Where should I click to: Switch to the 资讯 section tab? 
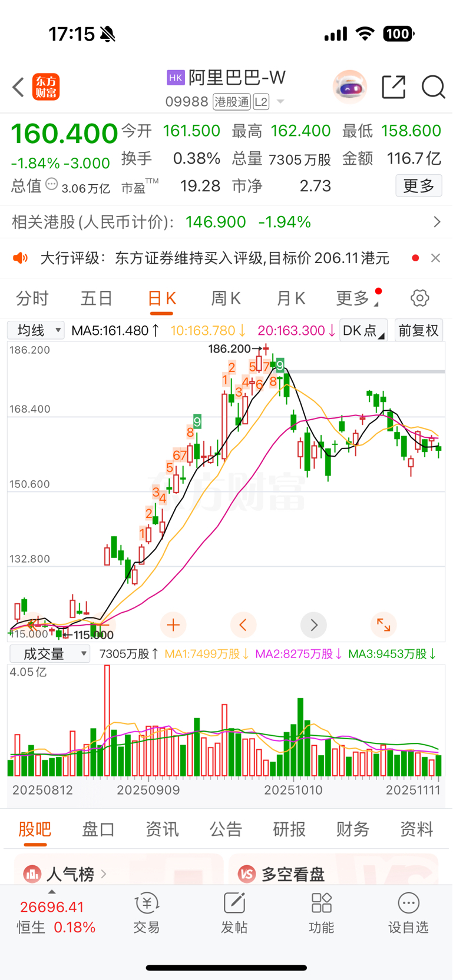tap(162, 829)
